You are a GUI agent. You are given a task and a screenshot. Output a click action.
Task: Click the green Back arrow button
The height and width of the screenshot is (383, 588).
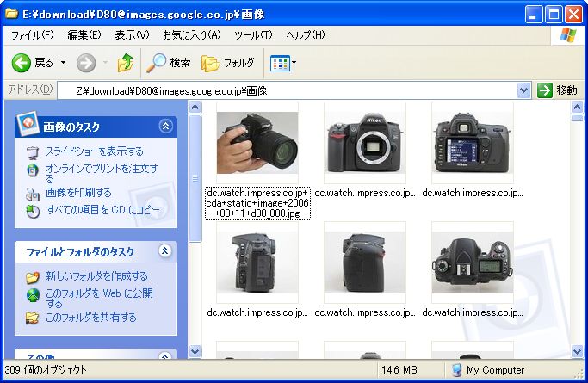tap(21, 63)
